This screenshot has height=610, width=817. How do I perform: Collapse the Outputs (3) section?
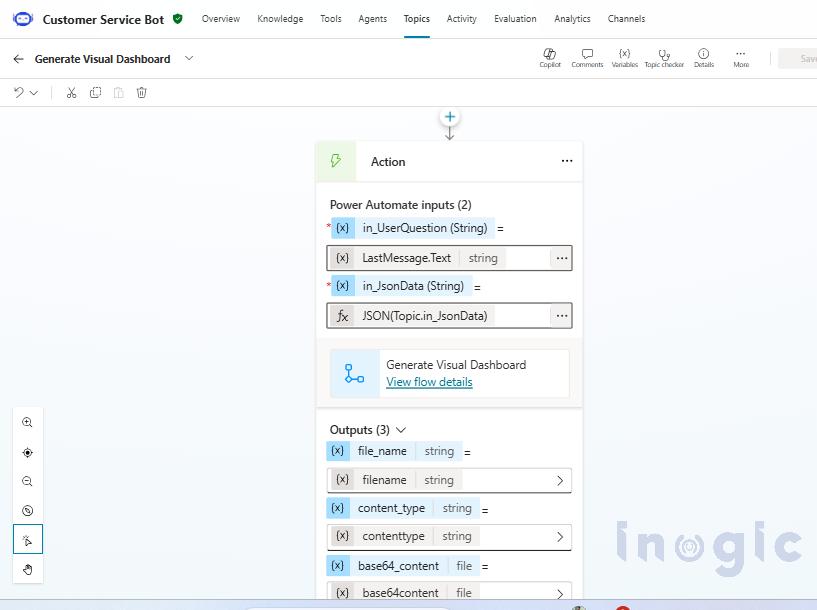[x=401, y=430]
